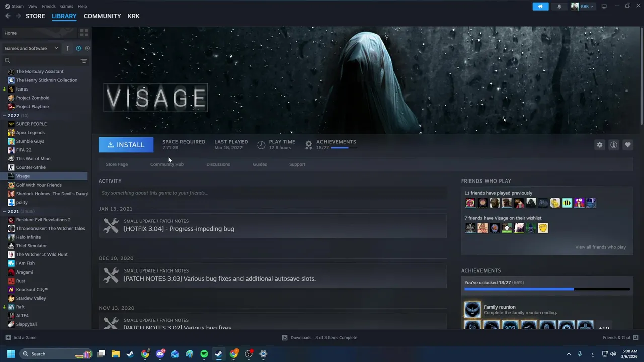Screen dimensions: 644x362
Task: Click the microphone icon in system tray
Action: [x=580, y=354]
